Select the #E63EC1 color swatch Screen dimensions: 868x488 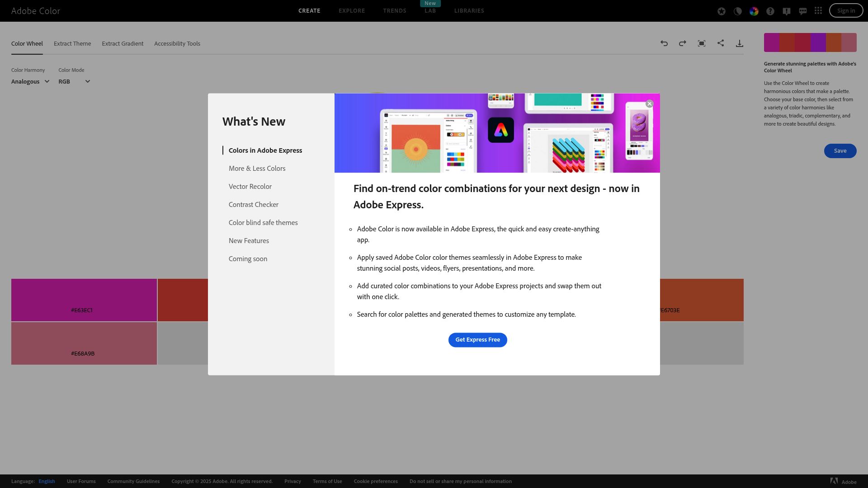coord(84,300)
